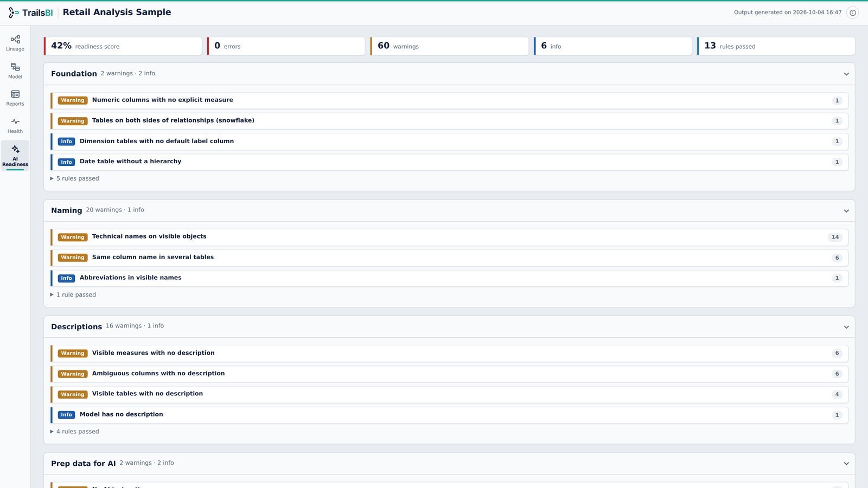The height and width of the screenshot is (488, 868).
Task: Open 'Same column name in several tables' rule
Action: pos(449,258)
